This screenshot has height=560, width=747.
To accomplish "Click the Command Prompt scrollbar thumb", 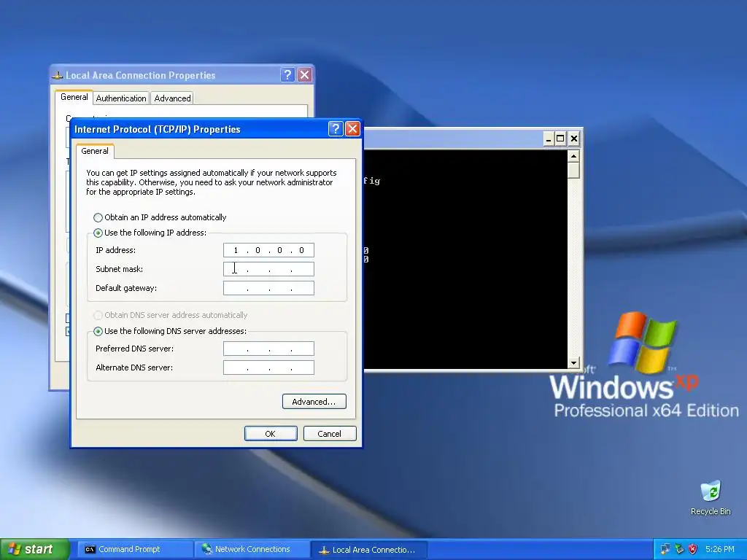I will pos(573,171).
